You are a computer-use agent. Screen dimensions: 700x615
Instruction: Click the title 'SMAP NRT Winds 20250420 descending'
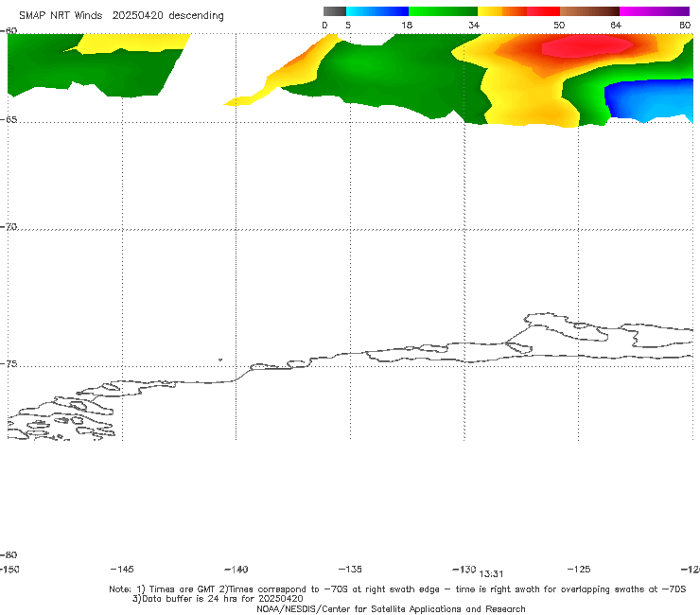coord(121,16)
